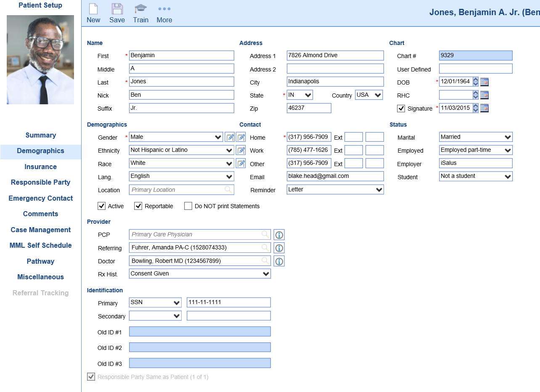Click the first edit icon beside Gender
540x392 pixels.
coord(230,137)
